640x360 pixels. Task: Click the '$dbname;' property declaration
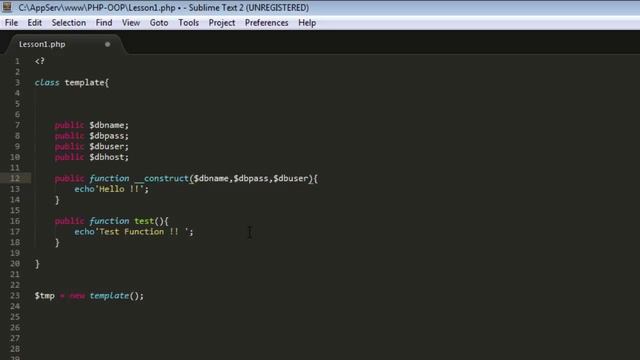pos(109,125)
